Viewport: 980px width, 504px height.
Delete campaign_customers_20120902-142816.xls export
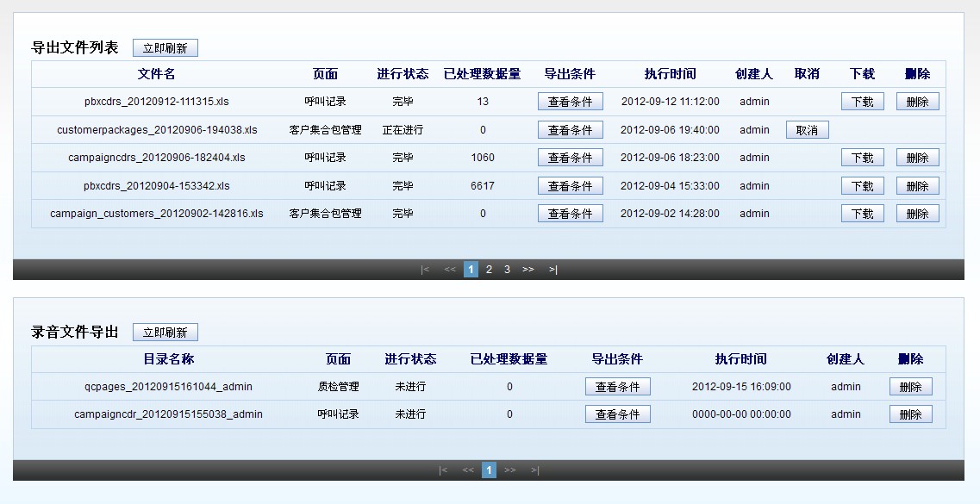tap(917, 214)
